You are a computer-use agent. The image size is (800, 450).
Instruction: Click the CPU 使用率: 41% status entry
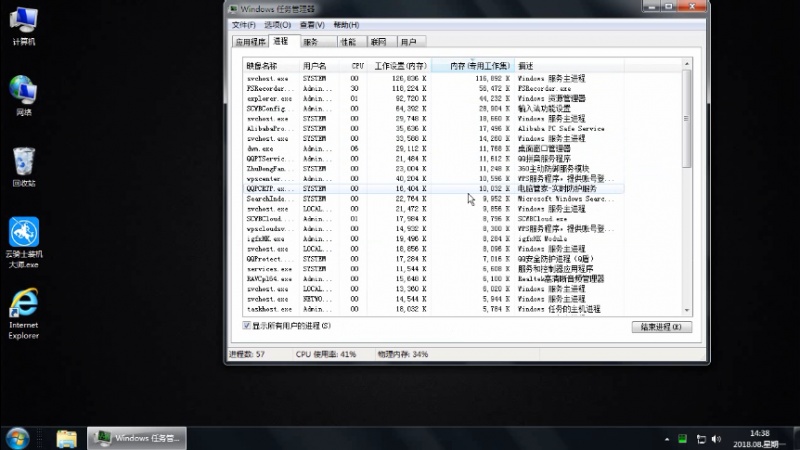tap(326, 354)
